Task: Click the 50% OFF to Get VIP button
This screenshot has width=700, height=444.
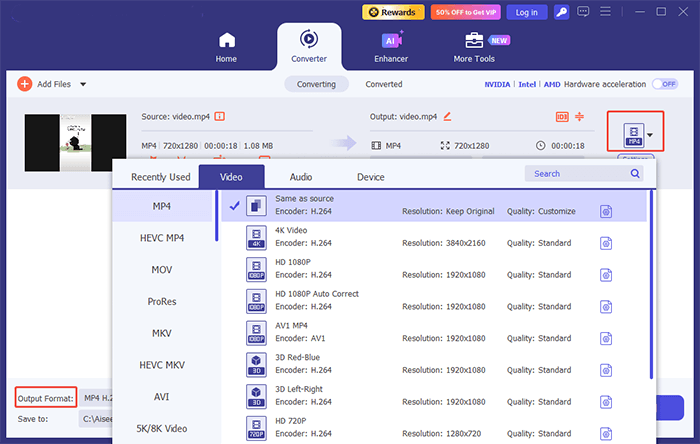Action: click(x=466, y=12)
